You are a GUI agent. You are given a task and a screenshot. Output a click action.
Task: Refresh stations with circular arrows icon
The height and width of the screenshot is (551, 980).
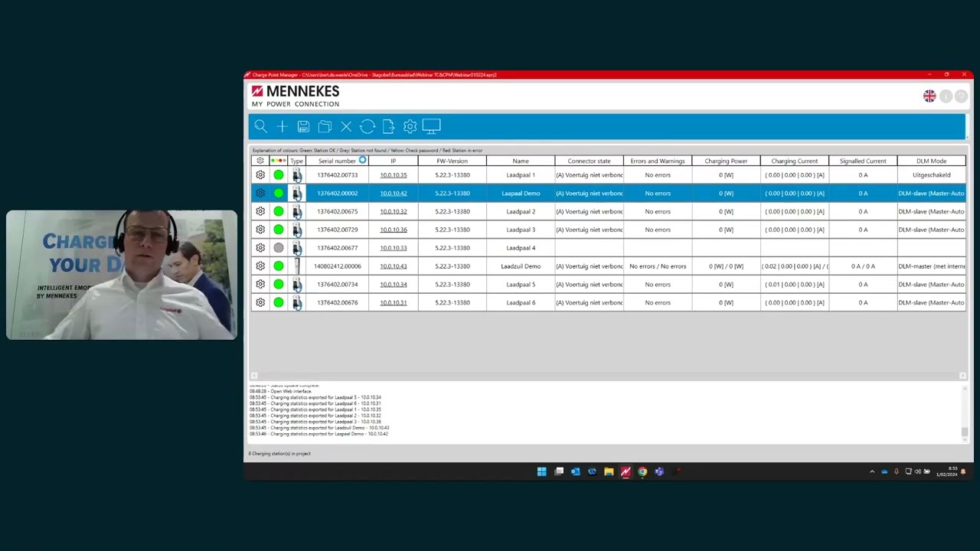[367, 126]
